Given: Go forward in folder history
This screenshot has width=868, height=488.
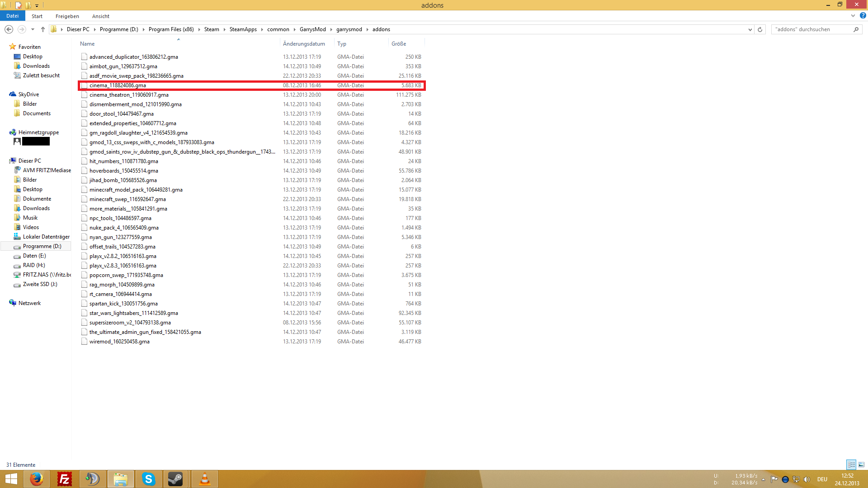Looking at the screenshot, I should click(21, 29).
